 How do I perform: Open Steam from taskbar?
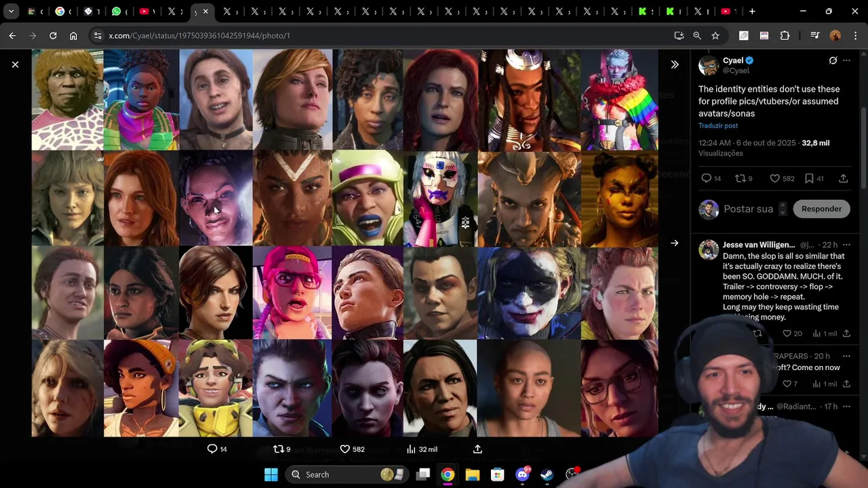tap(547, 474)
